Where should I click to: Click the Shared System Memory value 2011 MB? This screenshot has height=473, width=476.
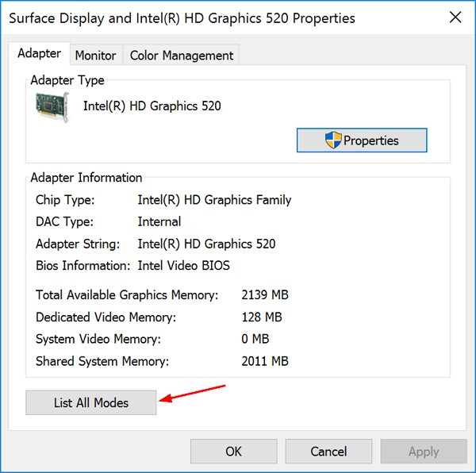pyautogui.click(x=265, y=361)
